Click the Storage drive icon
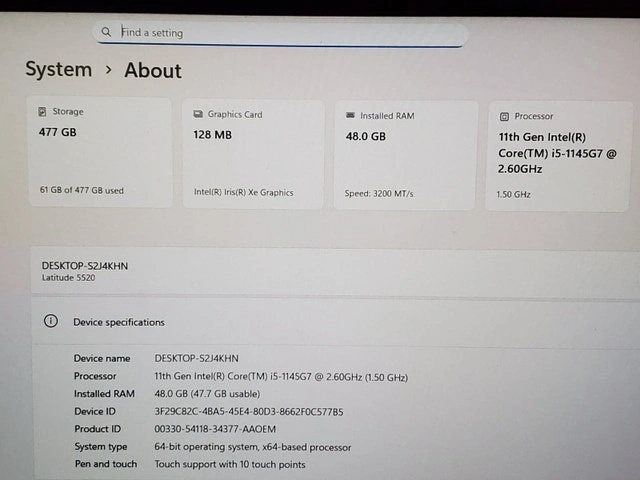The image size is (640, 480). (42, 112)
